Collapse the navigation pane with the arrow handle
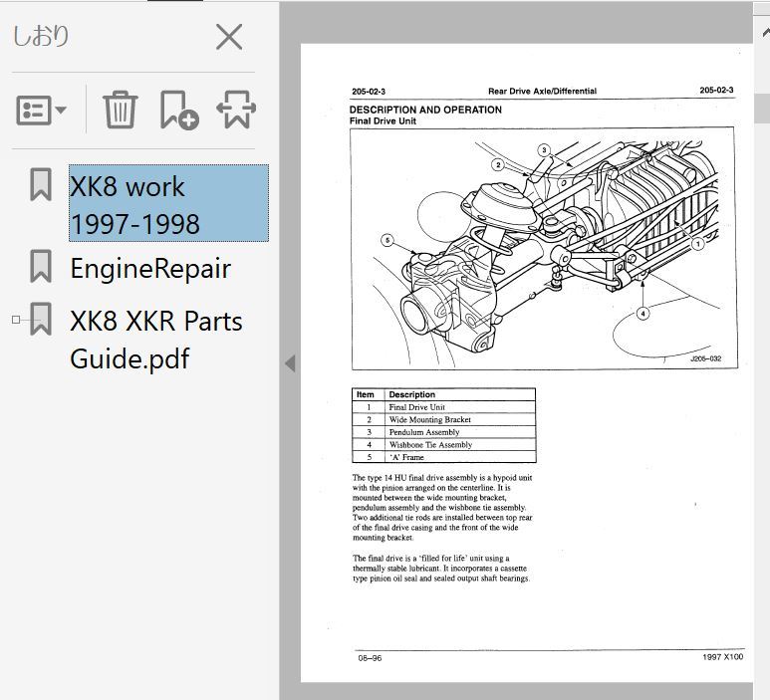 pyautogui.click(x=290, y=363)
